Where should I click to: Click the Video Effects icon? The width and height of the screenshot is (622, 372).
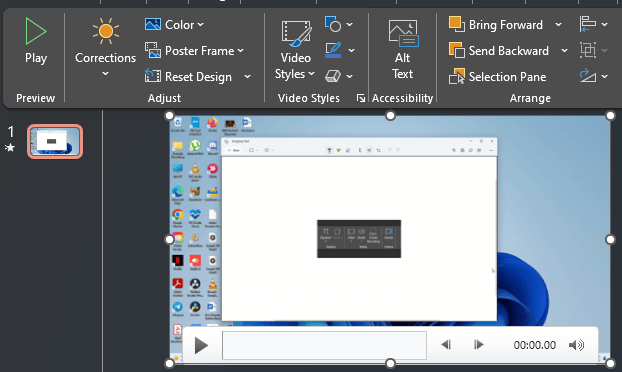pyautogui.click(x=333, y=76)
